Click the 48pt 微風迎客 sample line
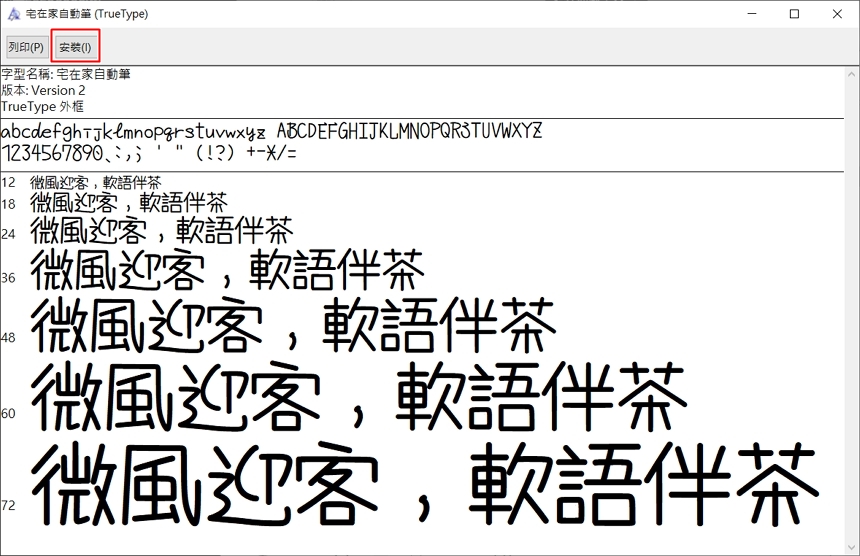Image resolution: width=860 pixels, height=556 pixels. pos(293,325)
